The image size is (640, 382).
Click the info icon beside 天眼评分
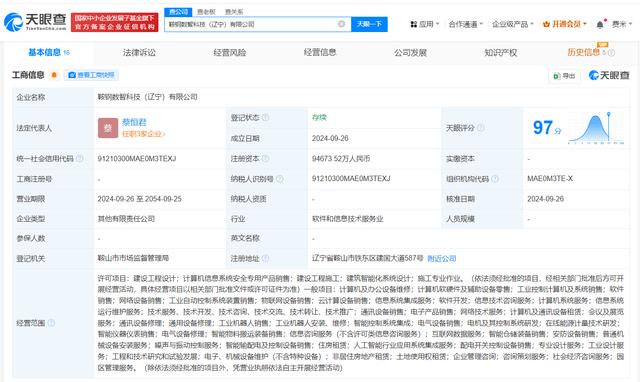tap(481, 128)
